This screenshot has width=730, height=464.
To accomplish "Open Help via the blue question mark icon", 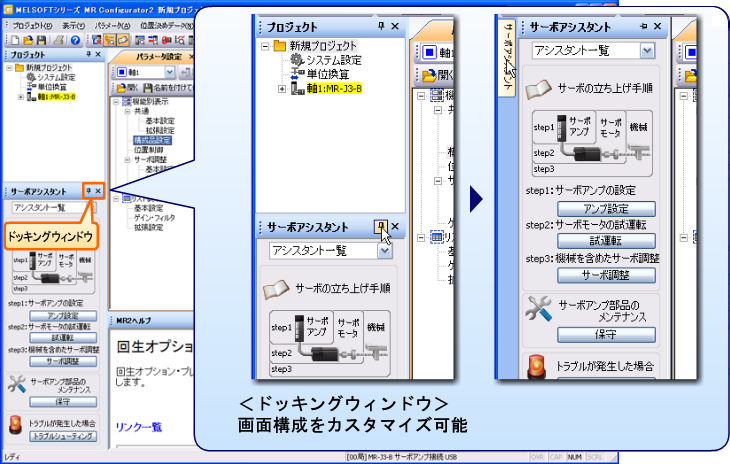I will [x=75, y=40].
